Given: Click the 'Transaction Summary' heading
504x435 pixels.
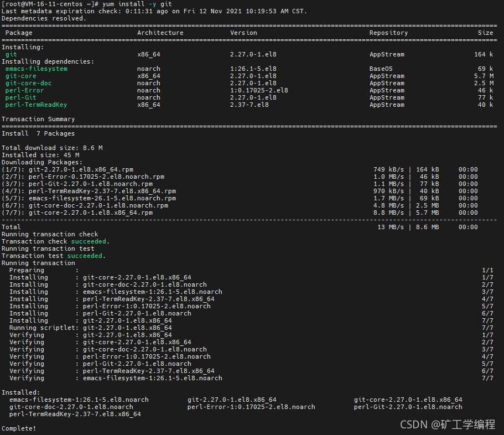Looking at the screenshot, I should [x=38, y=119].
